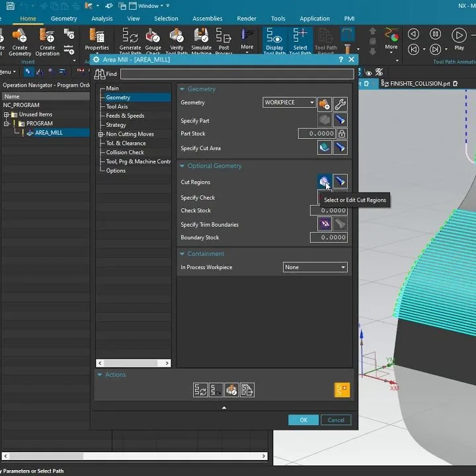476x476 pixels.
Task: Cancel the Area Mill dialog
Action: coord(336,420)
